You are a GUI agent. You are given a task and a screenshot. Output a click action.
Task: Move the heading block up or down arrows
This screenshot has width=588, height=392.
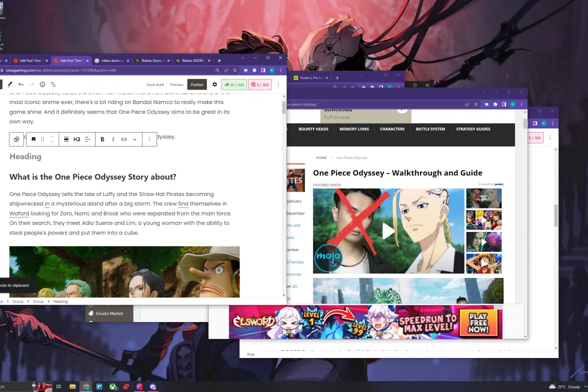(52, 139)
